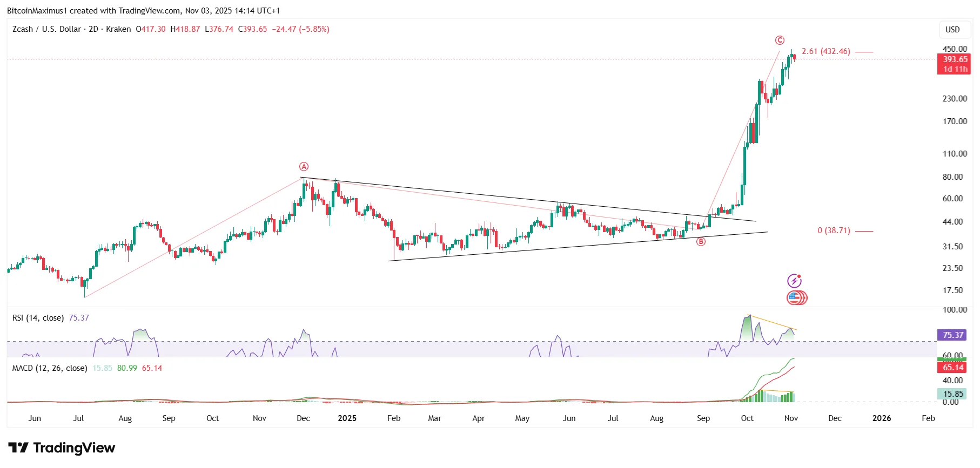Click the lightning bolt event icon
The height and width of the screenshot is (468, 980).
point(794,281)
